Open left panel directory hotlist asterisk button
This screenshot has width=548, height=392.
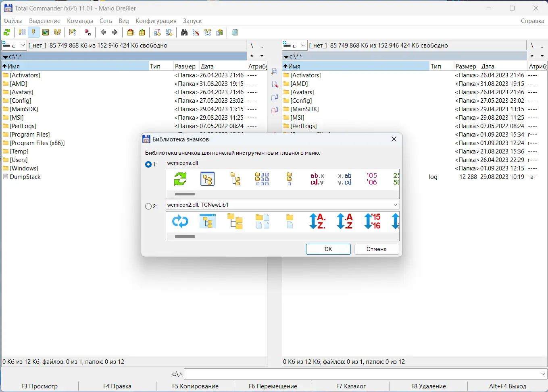pyautogui.click(x=252, y=56)
